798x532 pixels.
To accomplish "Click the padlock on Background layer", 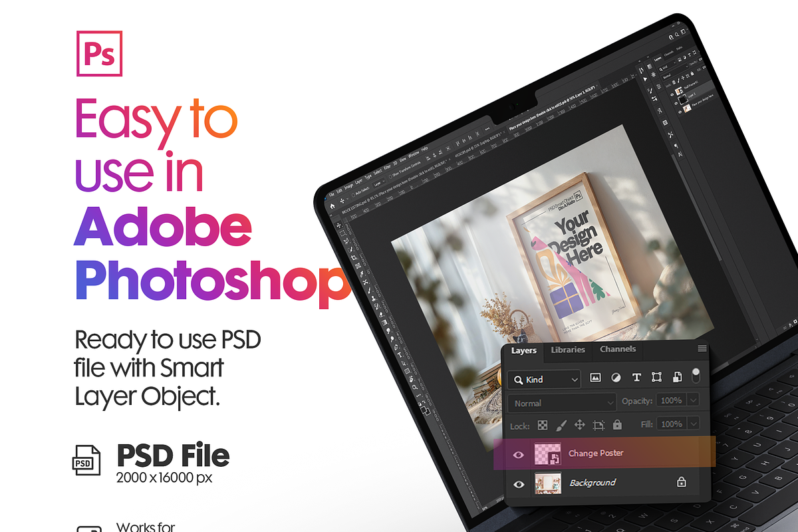I will (x=681, y=482).
